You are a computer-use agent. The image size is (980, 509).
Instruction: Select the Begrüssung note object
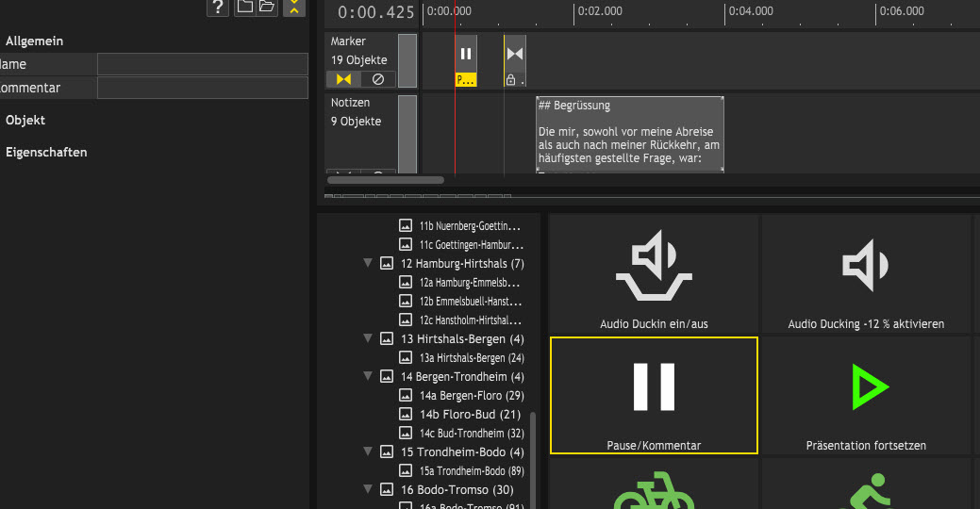pyautogui.click(x=630, y=134)
